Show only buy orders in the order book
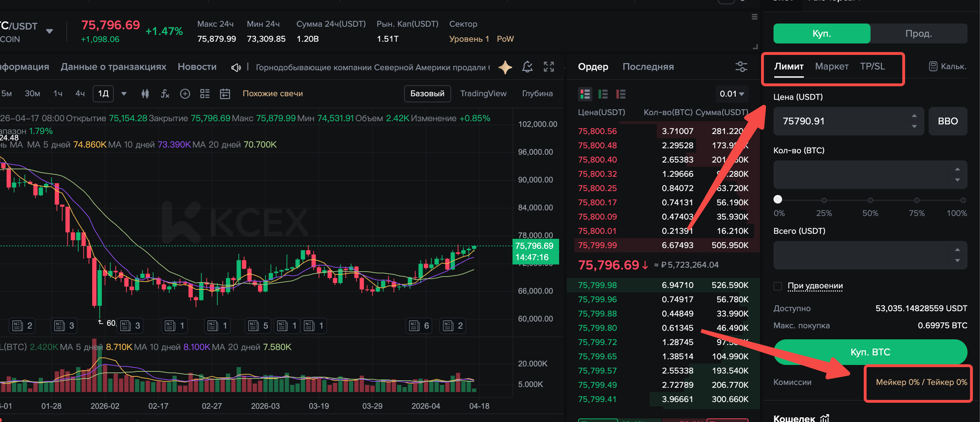 (x=603, y=94)
